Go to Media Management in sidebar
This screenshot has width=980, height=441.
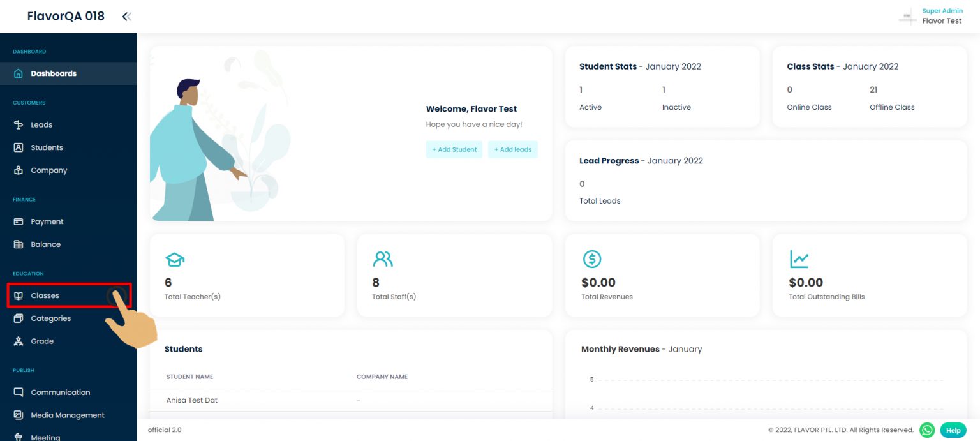click(67, 415)
